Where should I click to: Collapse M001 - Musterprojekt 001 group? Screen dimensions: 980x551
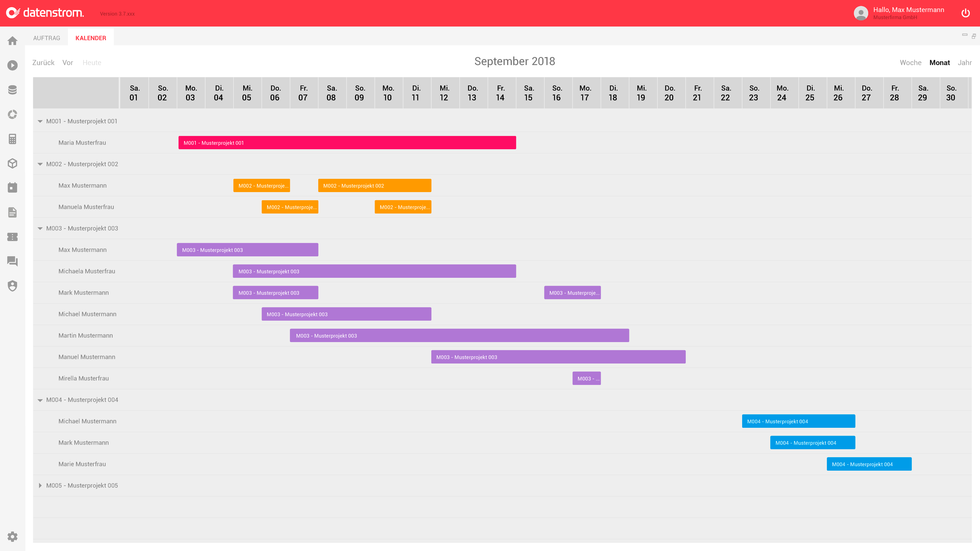(x=40, y=121)
